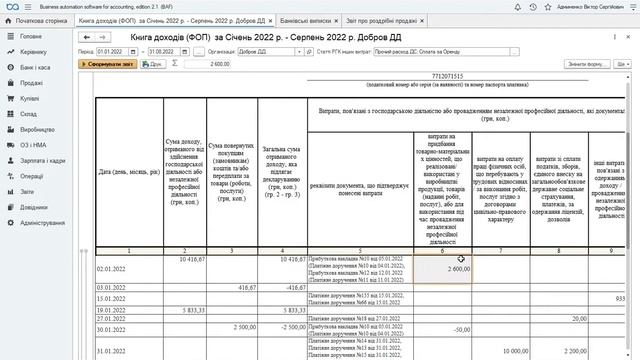Select the 2 500,00 refund cell in column 3
Screen dimensions: 640x360
(232, 330)
